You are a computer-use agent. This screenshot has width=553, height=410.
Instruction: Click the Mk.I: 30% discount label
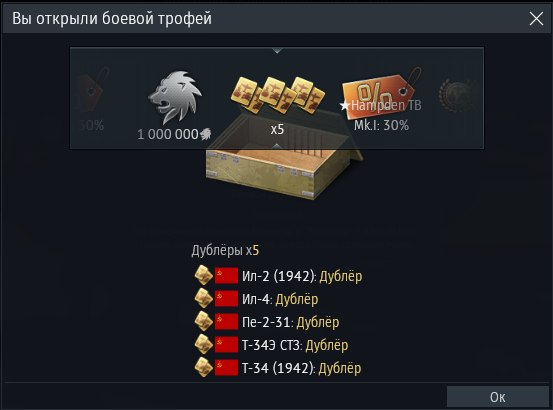381,126
